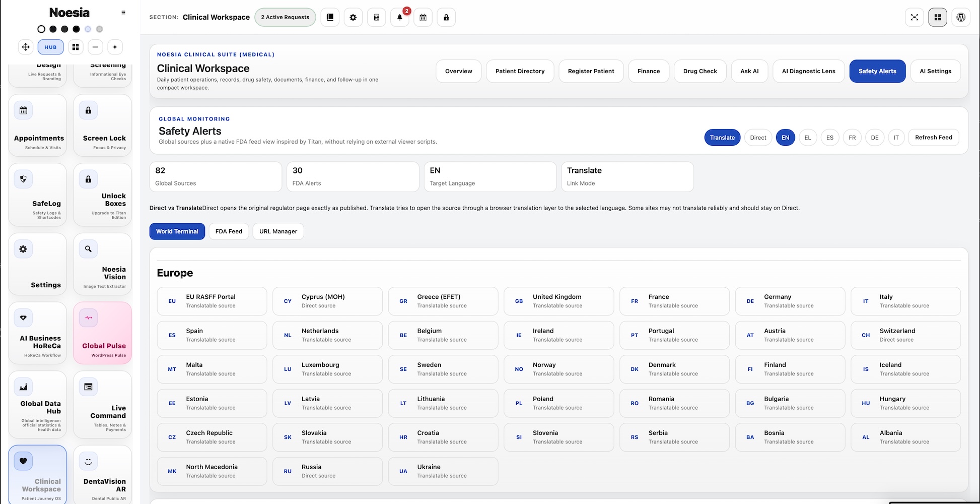The image size is (980, 504).
Task: Click the plus zoom-in icon
Action: click(x=115, y=47)
